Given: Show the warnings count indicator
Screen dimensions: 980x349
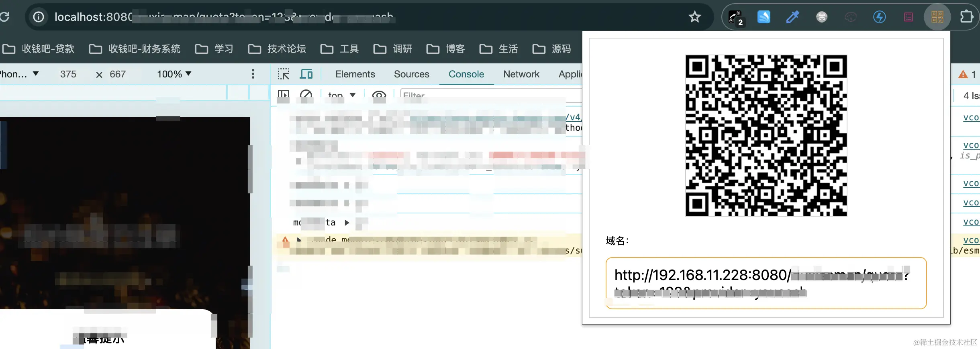Looking at the screenshot, I should (x=968, y=74).
